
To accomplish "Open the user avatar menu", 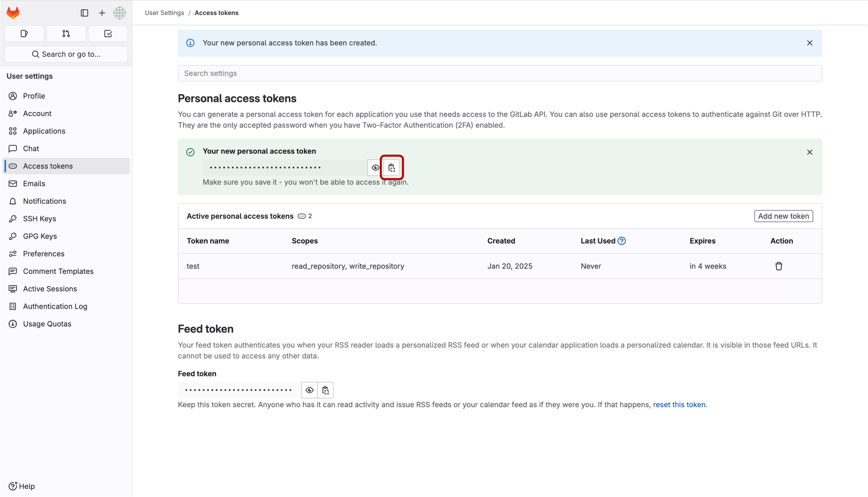I will [119, 13].
